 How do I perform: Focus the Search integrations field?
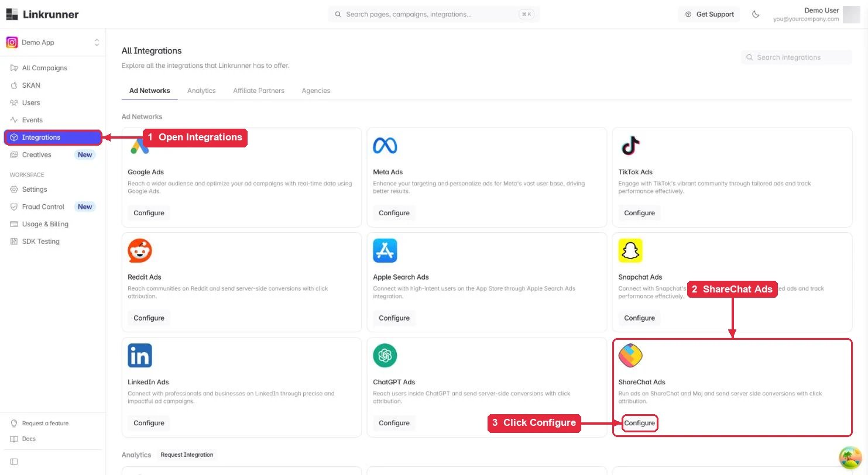click(x=796, y=57)
